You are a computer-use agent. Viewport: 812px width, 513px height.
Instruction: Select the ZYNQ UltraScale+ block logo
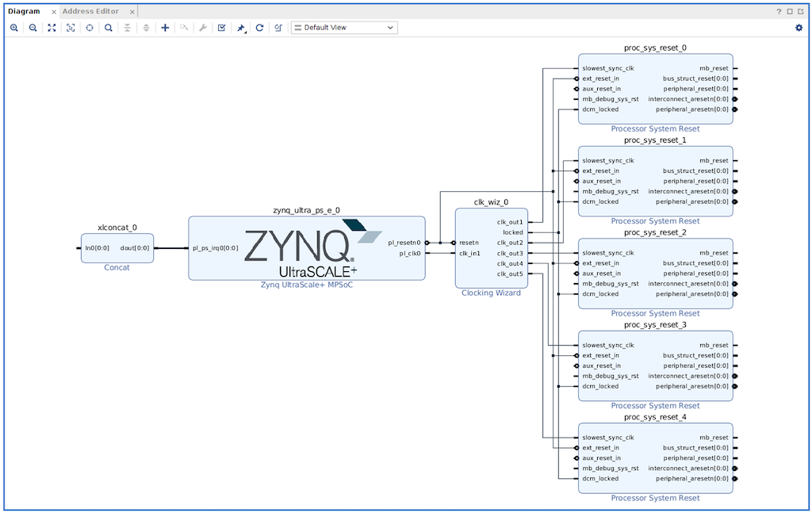312,248
